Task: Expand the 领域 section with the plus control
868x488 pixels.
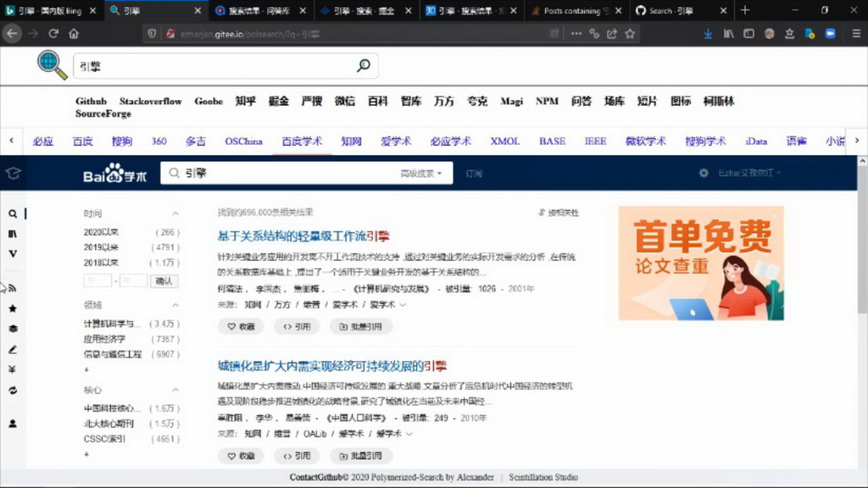Action: [x=85, y=370]
